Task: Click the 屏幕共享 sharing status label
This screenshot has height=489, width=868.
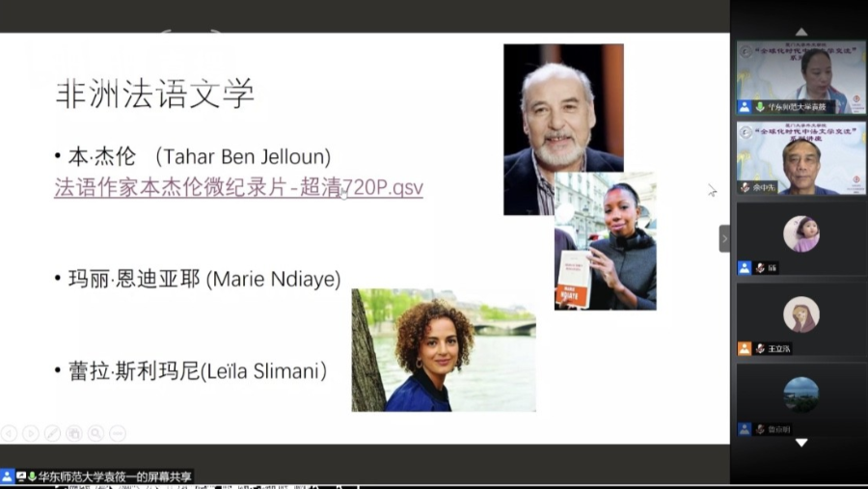Action: (115, 476)
